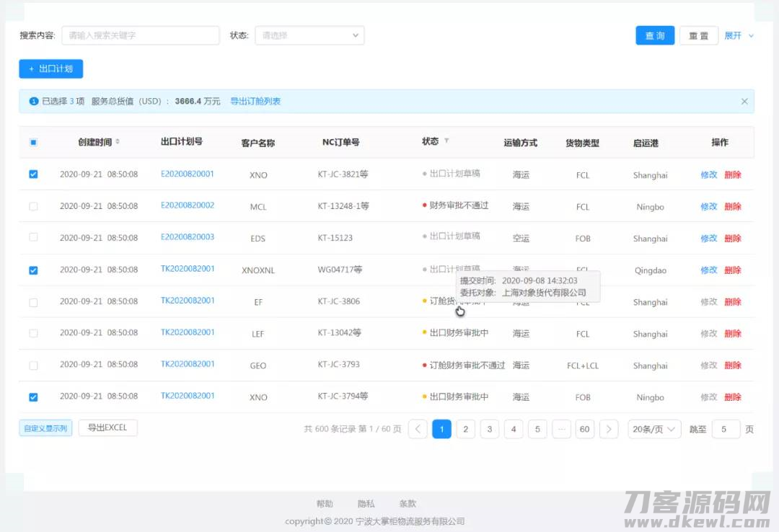Click status 订舱财务审批不通过 in GEO row

click(467, 365)
